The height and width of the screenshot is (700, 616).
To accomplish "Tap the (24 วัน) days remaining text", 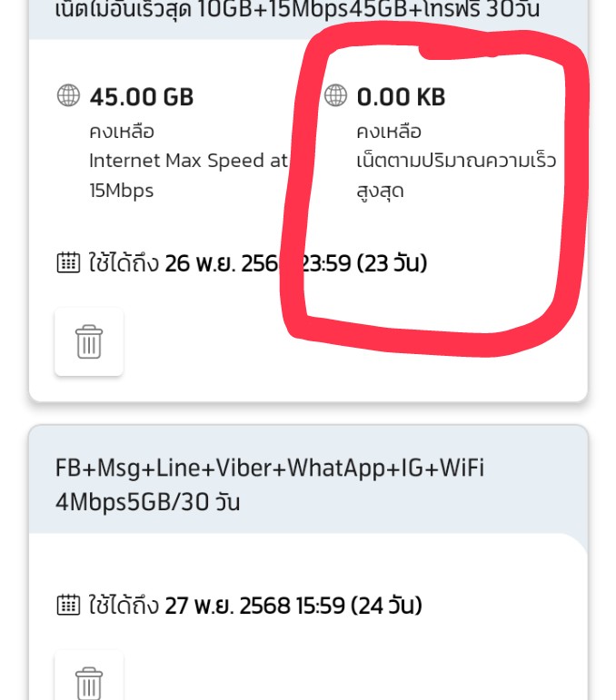I will 386,606.
